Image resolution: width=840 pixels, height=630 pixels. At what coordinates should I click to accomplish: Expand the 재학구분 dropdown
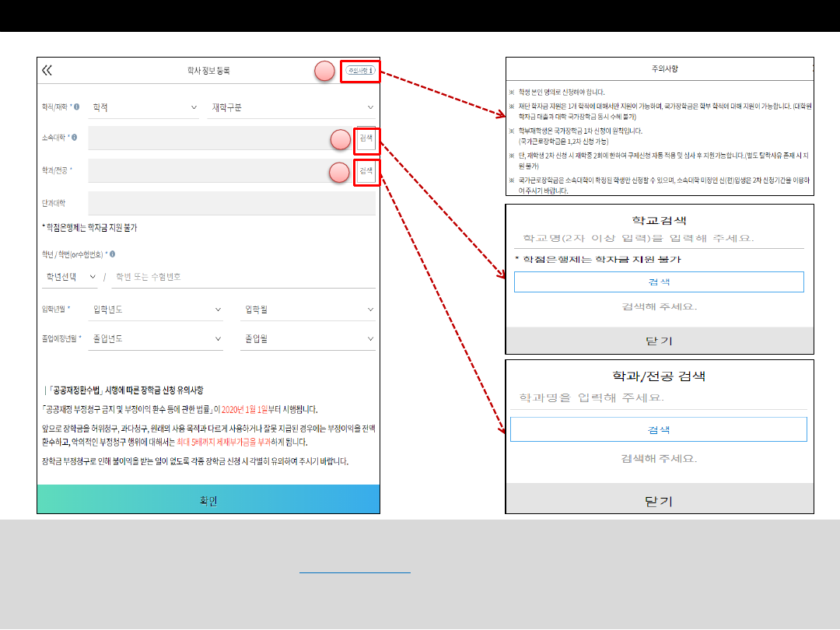point(292,107)
